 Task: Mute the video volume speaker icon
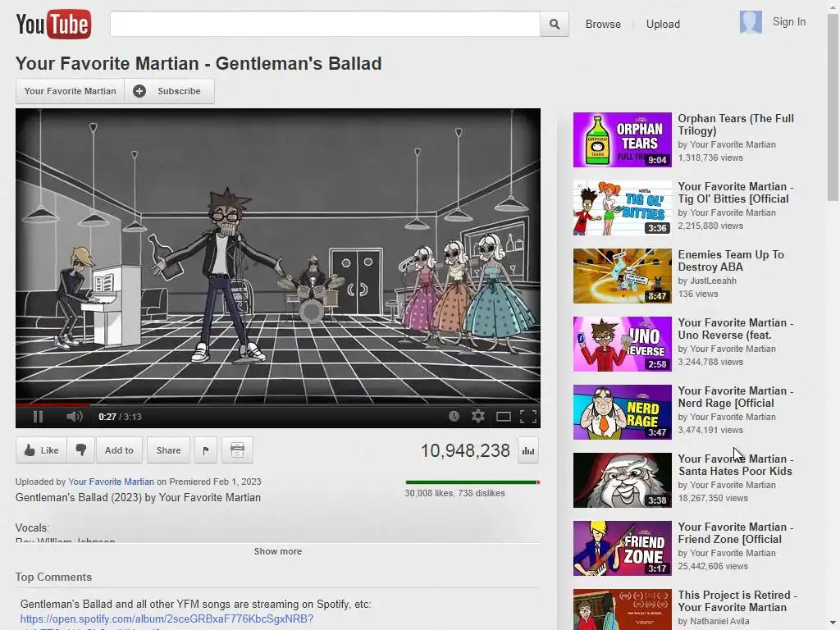(x=74, y=416)
